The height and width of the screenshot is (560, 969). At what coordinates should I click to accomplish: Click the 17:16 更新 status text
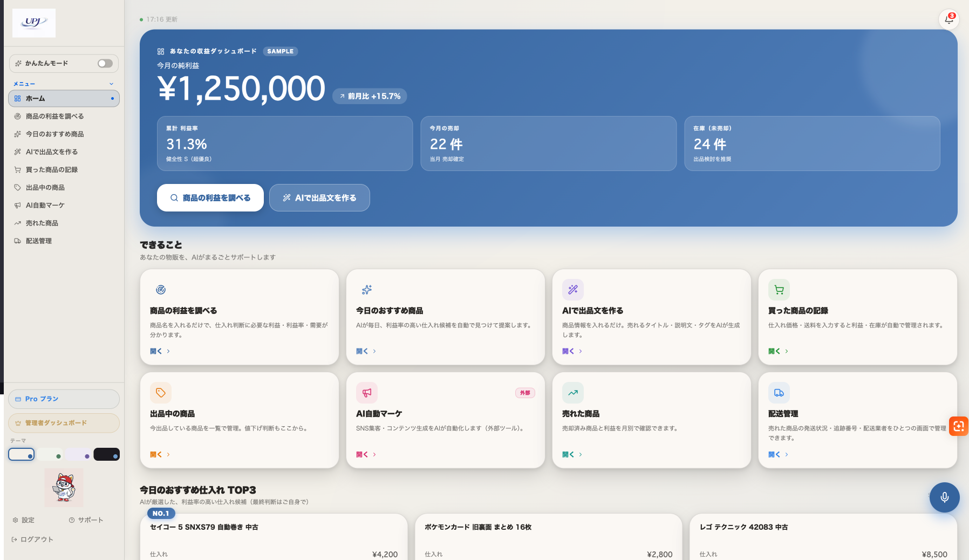pos(162,19)
